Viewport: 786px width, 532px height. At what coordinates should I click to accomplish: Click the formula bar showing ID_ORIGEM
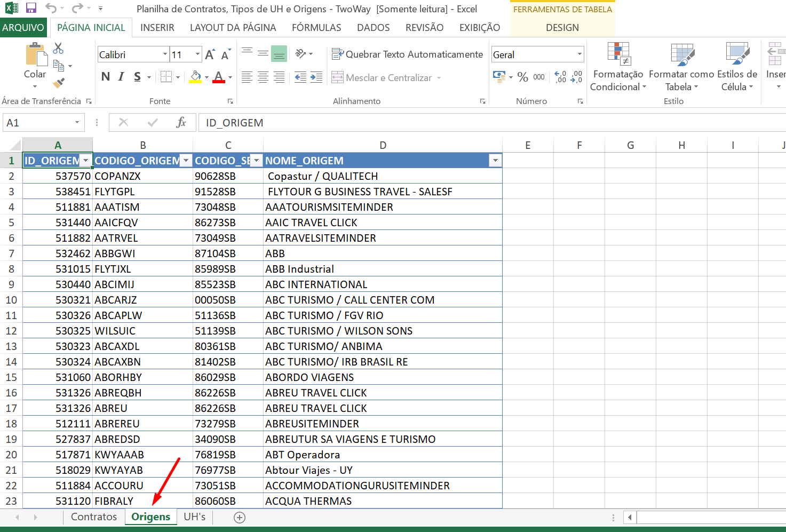pos(492,123)
